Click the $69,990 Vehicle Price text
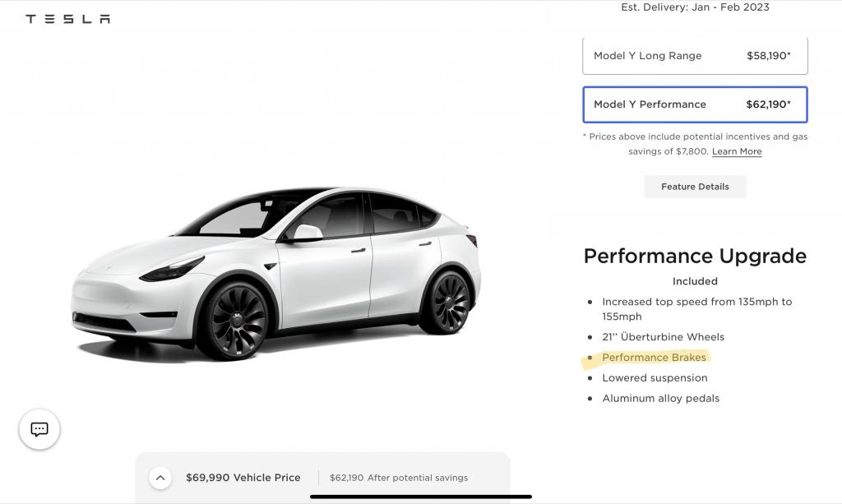 point(243,478)
